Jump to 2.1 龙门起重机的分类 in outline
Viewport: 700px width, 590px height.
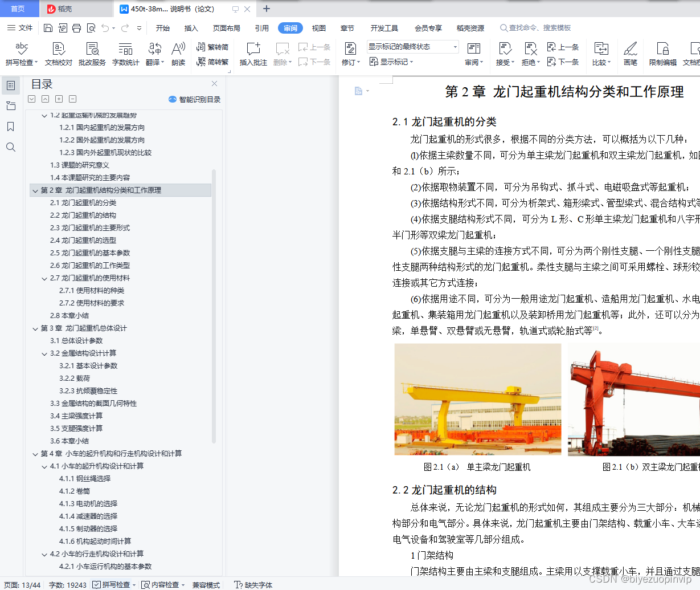[x=83, y=203]
